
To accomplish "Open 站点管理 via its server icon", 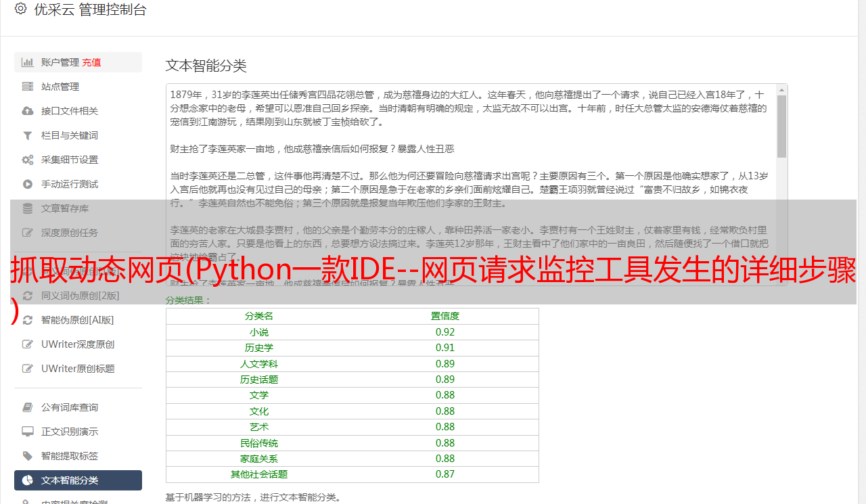I will click(27, 87).
